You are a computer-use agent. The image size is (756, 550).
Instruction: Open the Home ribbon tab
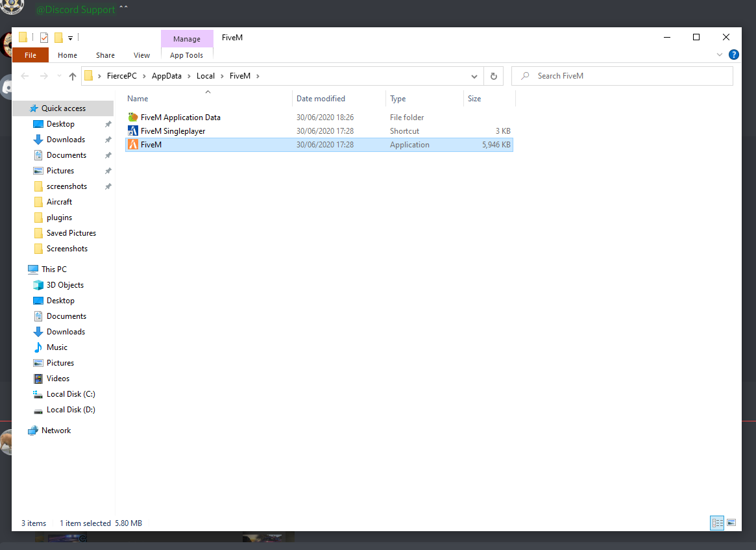[67, 55]
